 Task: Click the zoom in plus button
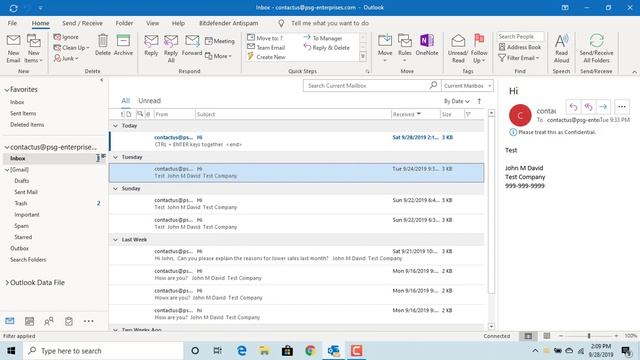616,336
